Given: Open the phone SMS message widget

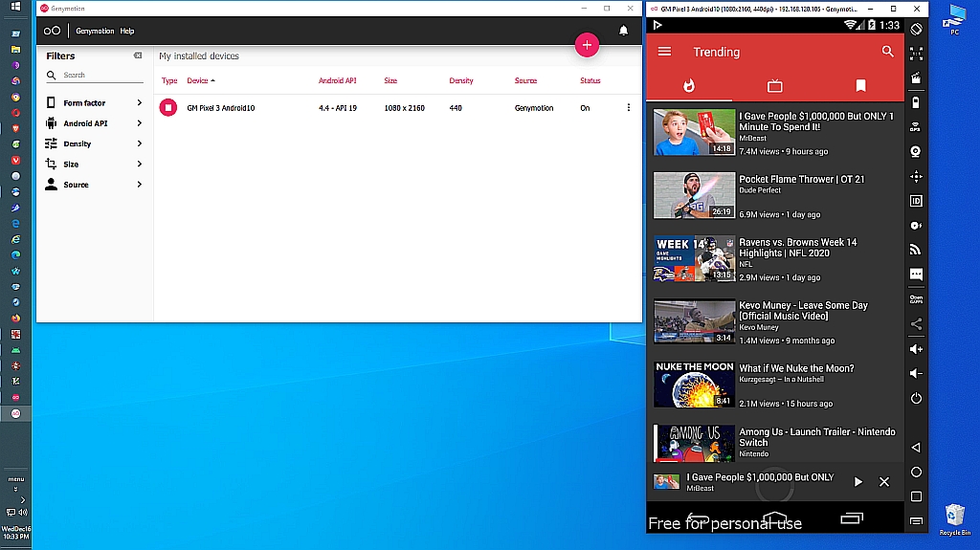Looking at the screenshot, I should (x=916, y=275).
